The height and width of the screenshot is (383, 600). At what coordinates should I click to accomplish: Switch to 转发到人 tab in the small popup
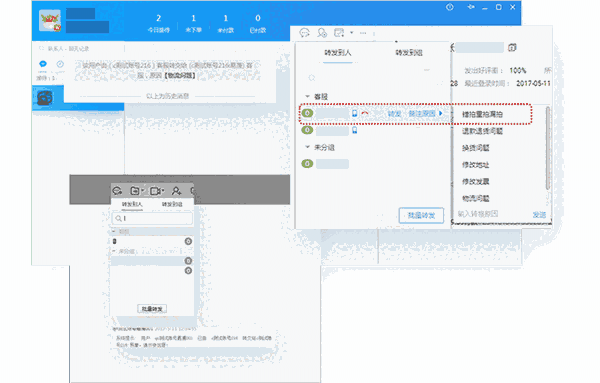point(132,204)
